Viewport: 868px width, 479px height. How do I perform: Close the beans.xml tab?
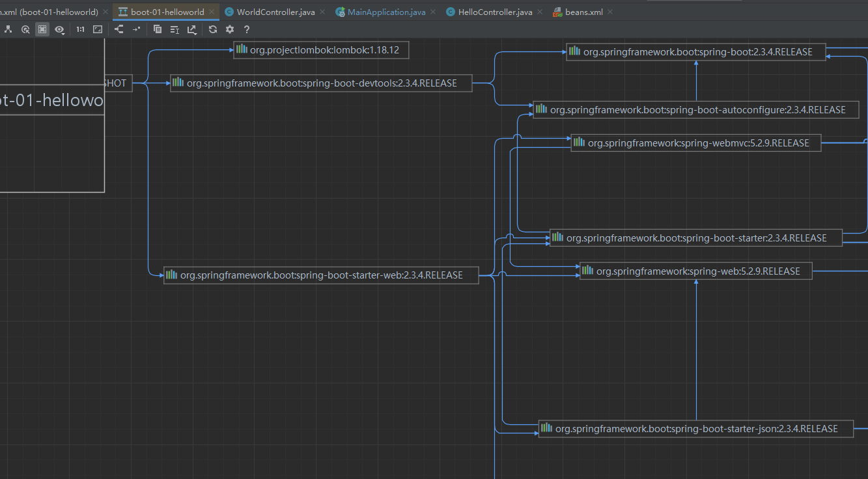coord(611,12)
